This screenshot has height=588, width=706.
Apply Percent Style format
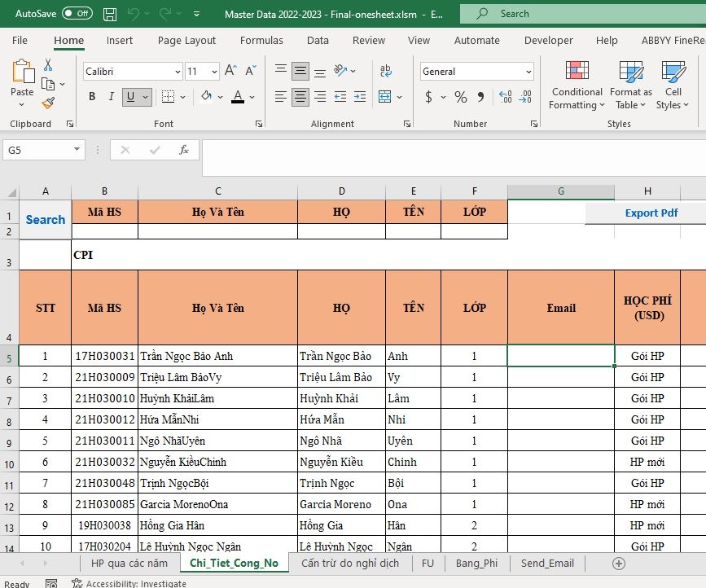pyautogui.click(x=461, y=97)
